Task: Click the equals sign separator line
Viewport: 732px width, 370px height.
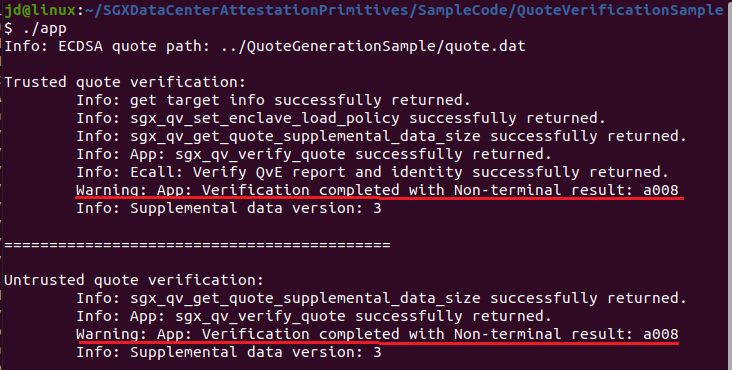Action: click(x=197, y=244)
